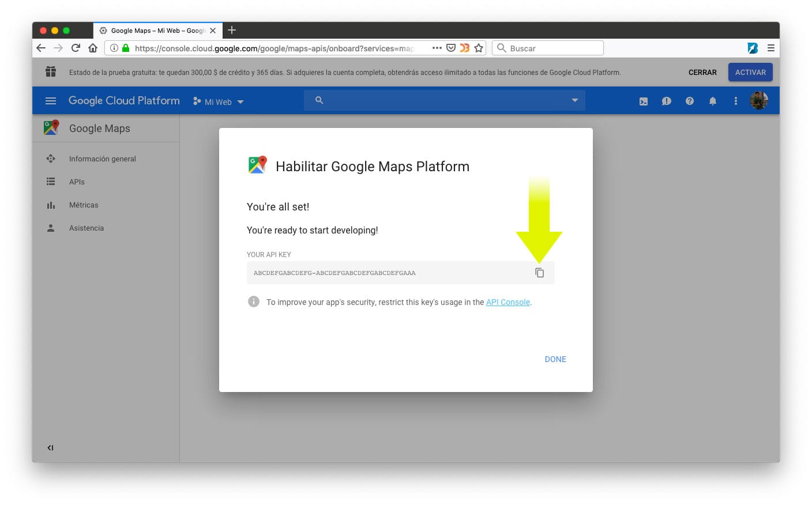
Task: Click the orange extension icon in URL bar
Action: coord(464,48)
